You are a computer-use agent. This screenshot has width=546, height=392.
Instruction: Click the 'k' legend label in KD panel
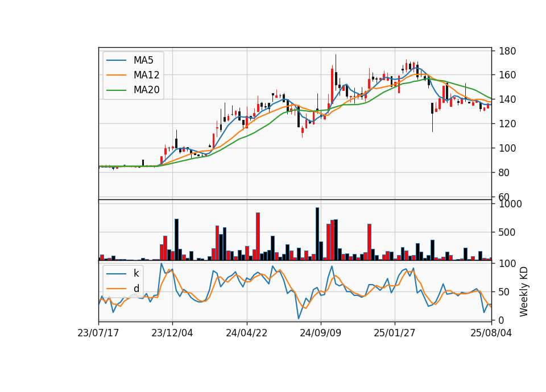pos(136,273)
